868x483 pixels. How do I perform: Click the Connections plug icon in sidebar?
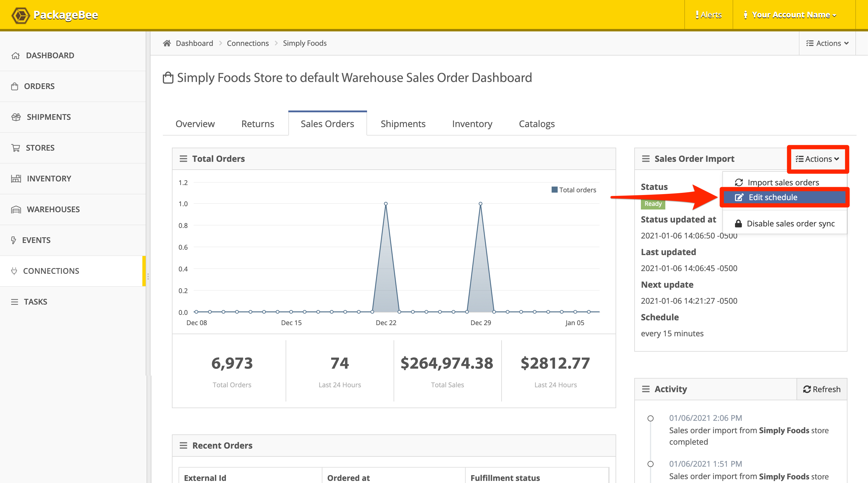(x=14, y=271)
